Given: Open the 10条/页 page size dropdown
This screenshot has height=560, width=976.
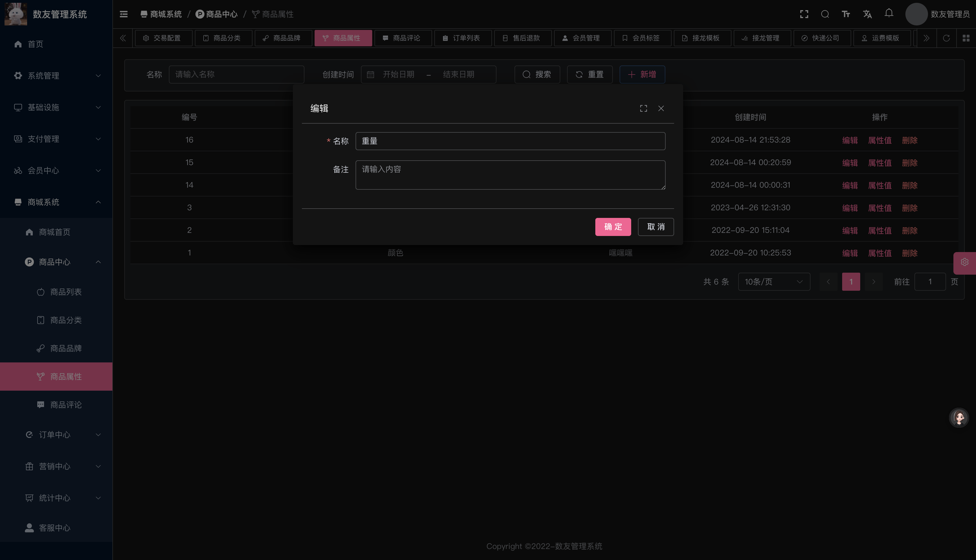Looking at the screenshot, I should (x=774, y=282).
